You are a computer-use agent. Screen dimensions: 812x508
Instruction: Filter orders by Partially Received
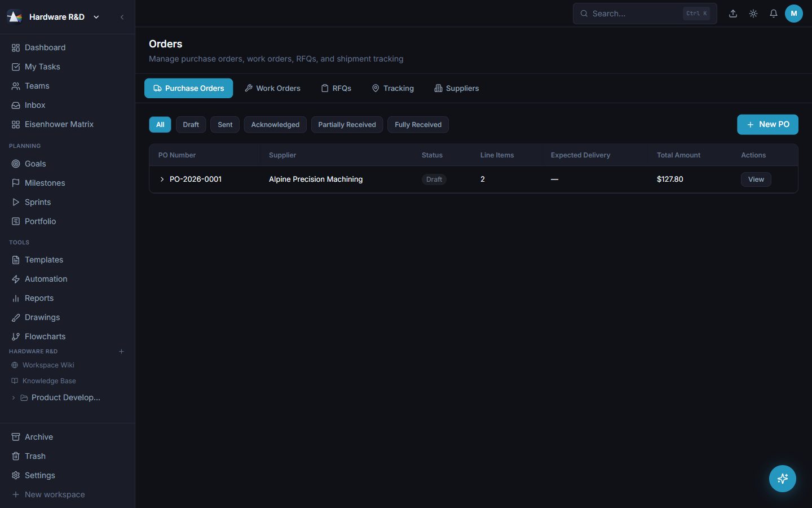click(347, 125)
